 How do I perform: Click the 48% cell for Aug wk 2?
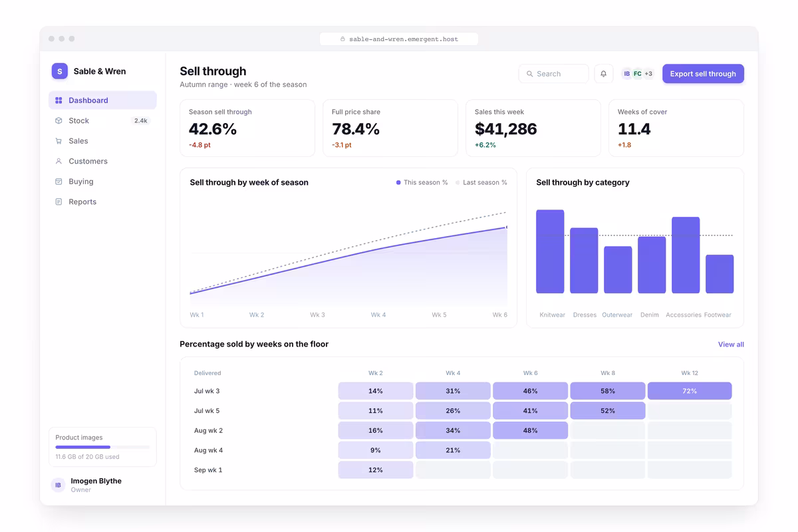pyautogui.click(x=531, y=430)
